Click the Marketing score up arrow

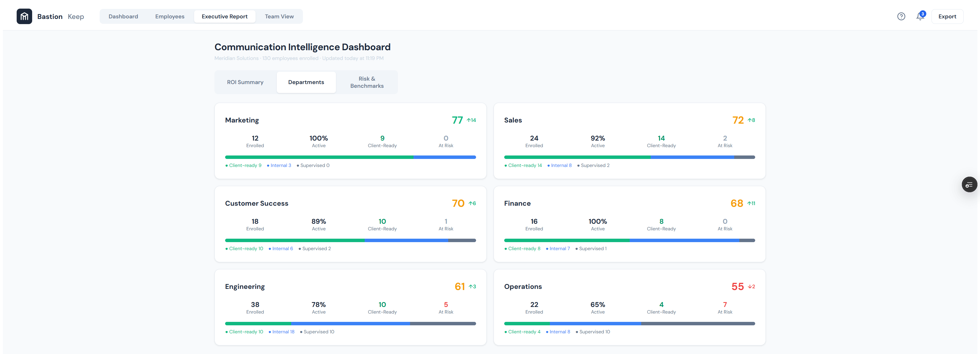point(469,120)
